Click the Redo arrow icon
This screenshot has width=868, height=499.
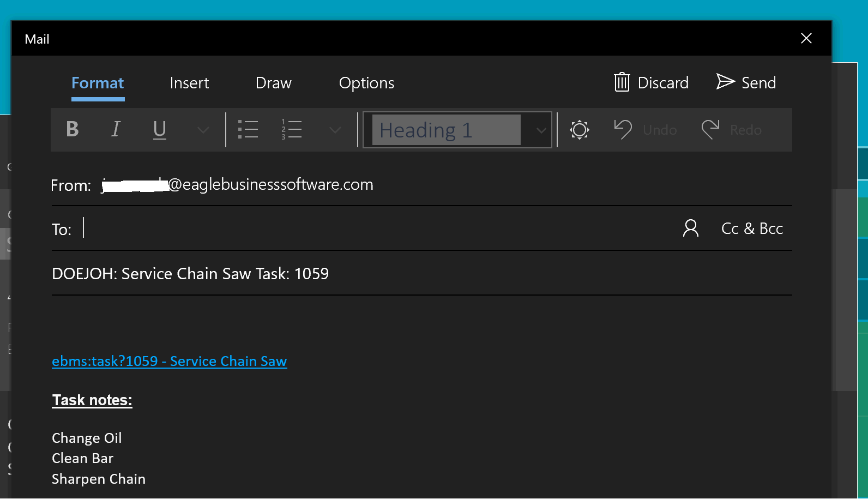coord(710,130)
